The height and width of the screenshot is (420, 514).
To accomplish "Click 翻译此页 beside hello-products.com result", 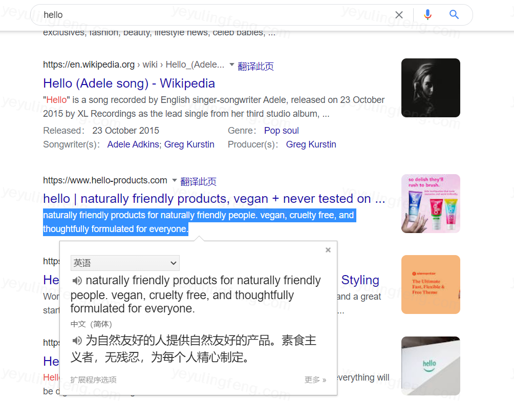I will pyautogui.click(x=198, y=181).
